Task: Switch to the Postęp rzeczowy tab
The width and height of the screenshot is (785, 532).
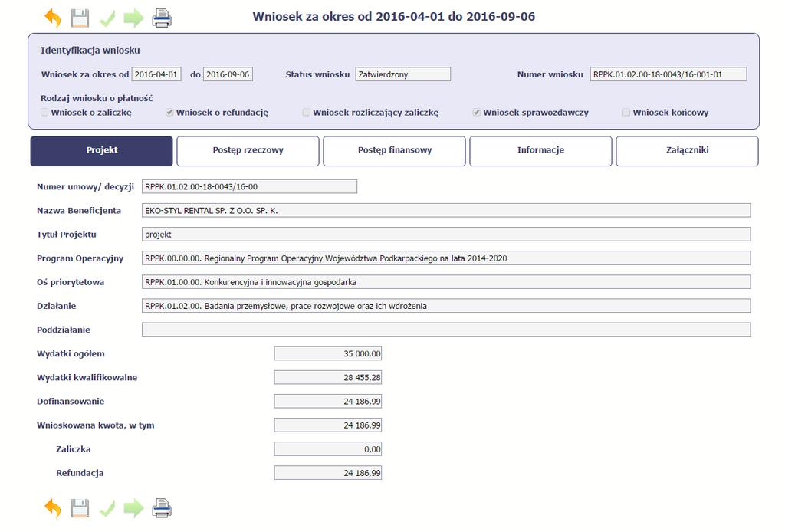Action: click(248, 151)
